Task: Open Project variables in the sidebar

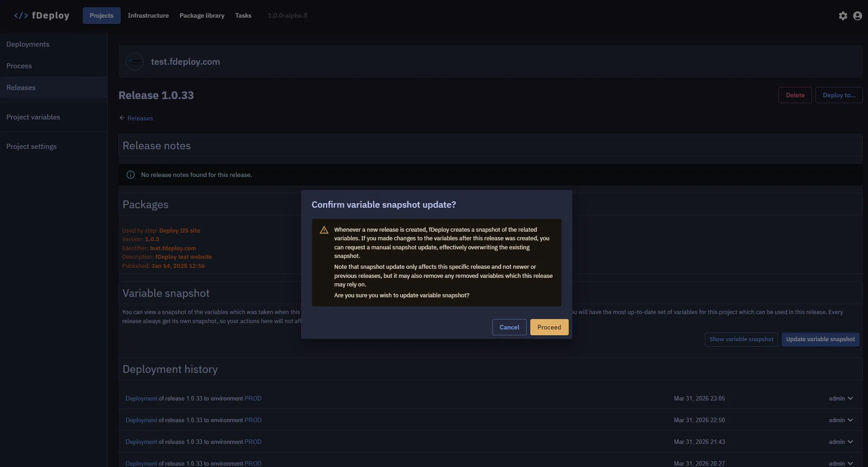Action: pyautogui.click(x=53, y=117)
